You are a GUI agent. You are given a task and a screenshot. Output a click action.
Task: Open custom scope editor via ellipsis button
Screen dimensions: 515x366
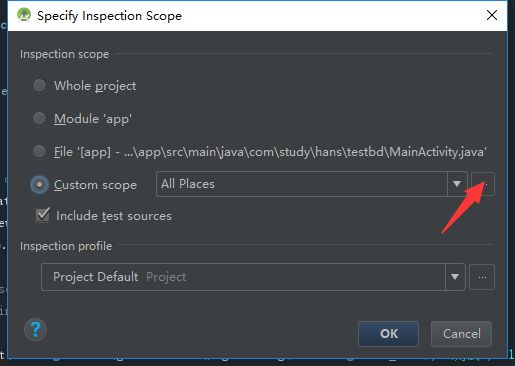point(483,184)
